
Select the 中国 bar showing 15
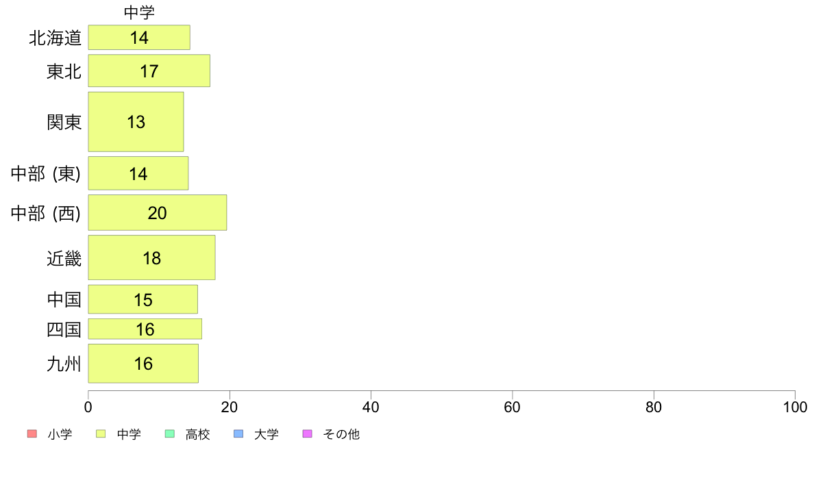pyautogui.click(x=143, y=299)
